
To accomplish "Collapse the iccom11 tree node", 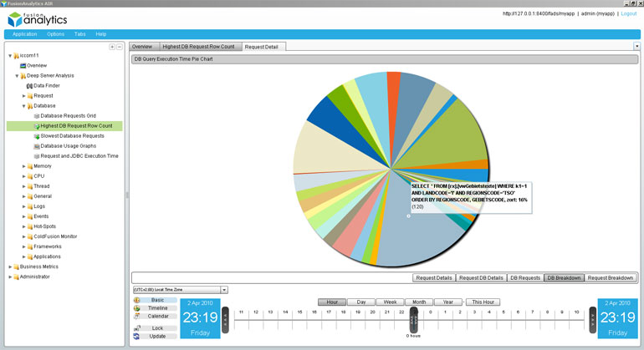I will (10, 55).
